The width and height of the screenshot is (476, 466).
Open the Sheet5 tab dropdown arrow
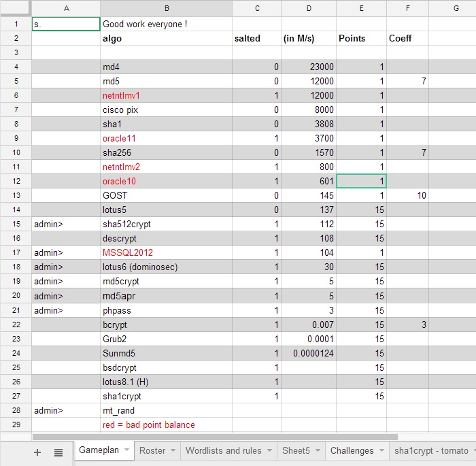click(x=318, y=450)
